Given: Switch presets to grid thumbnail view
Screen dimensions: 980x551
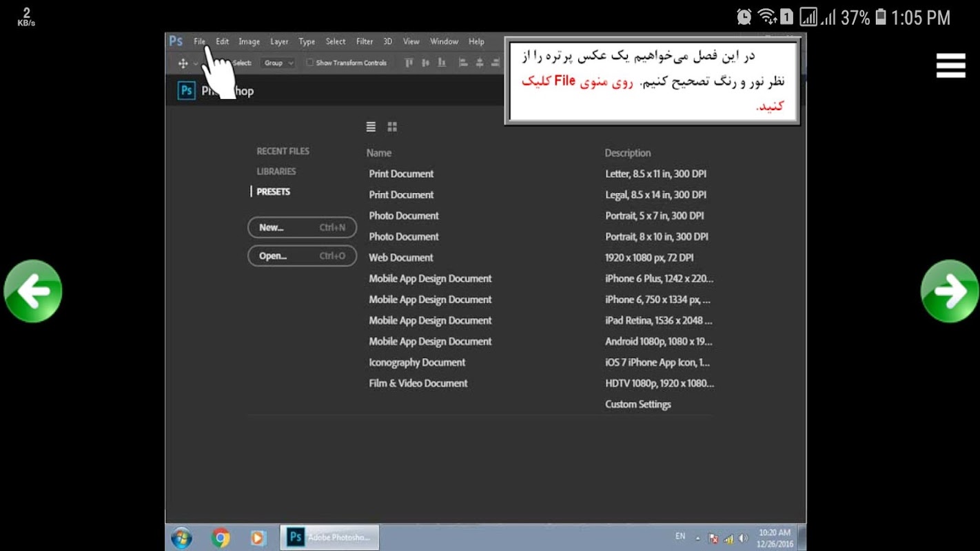Looking at the screenshot, I should [392, 127].
